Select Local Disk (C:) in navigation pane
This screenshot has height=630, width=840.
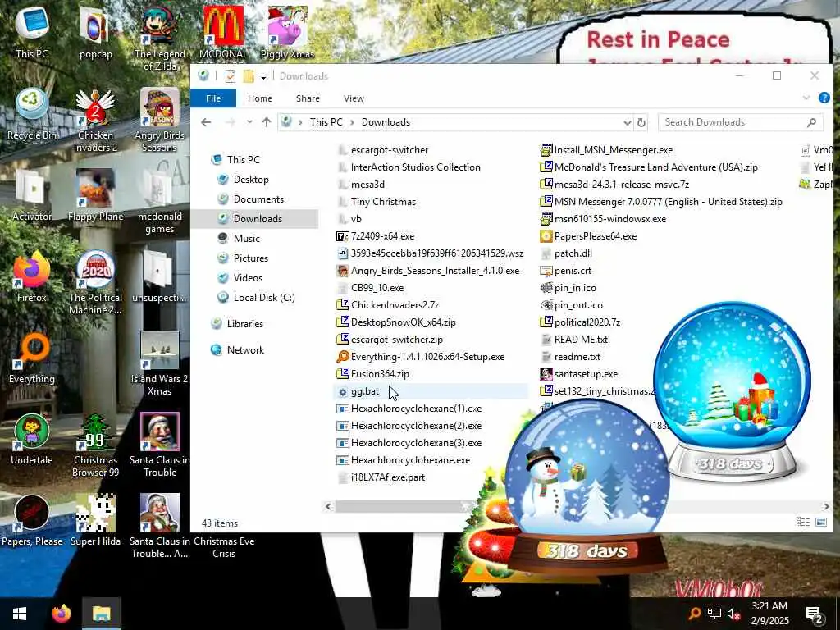(264, 297)
